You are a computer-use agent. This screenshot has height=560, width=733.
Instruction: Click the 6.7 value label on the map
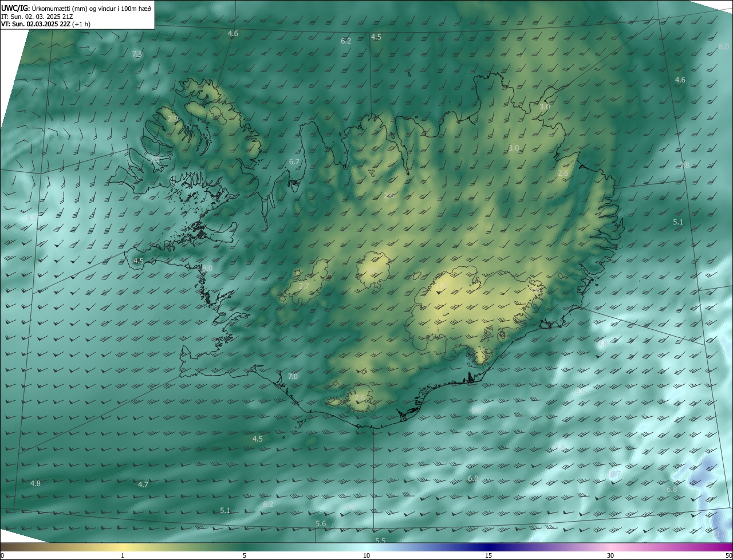point(294,162)
